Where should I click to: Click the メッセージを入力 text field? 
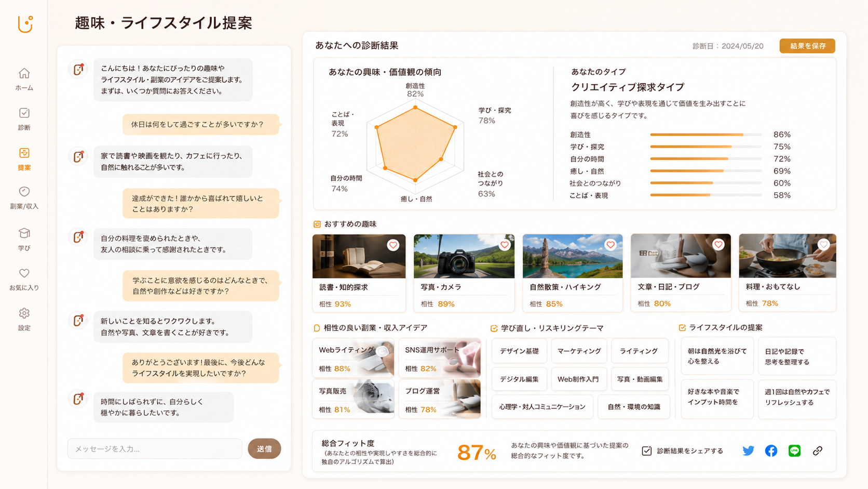155,448
